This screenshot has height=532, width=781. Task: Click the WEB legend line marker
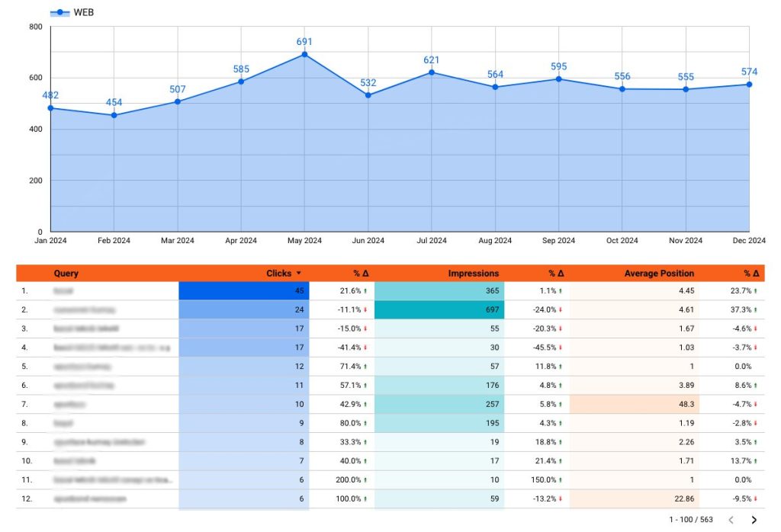(59, 12)
